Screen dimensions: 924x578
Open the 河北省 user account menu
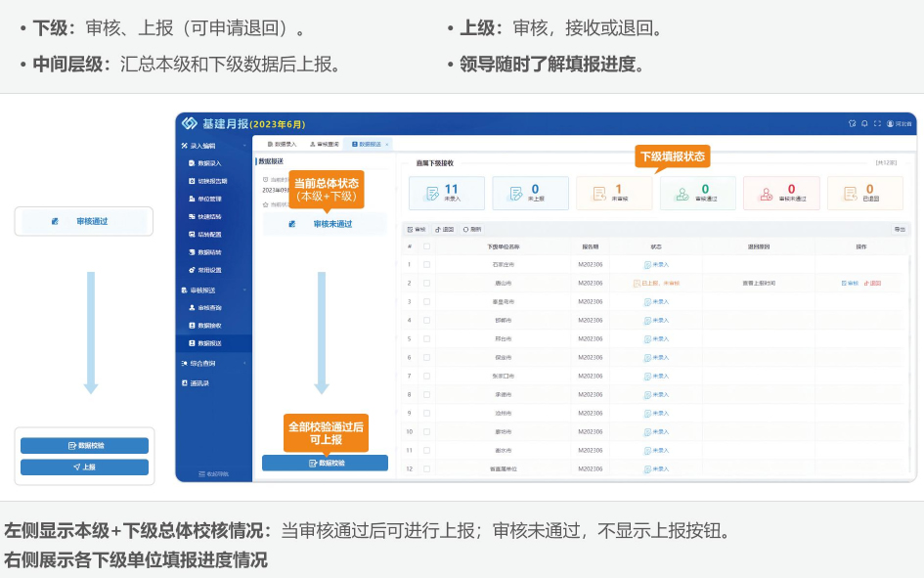900,124
